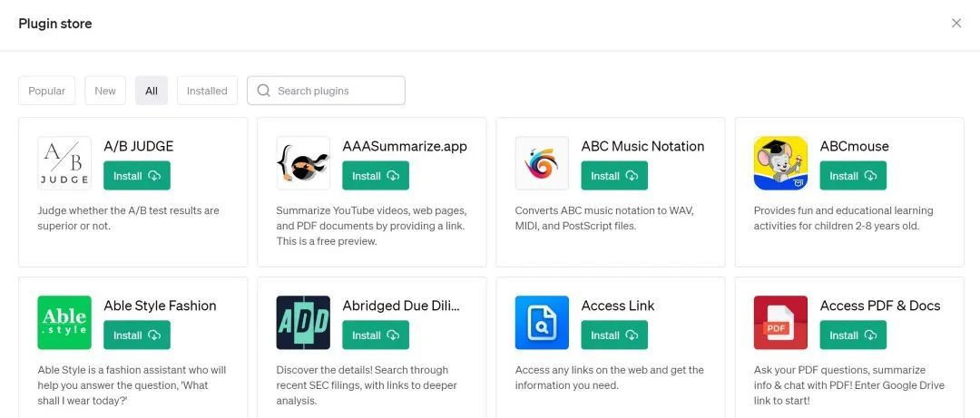
Task: Install the Access Link plugin
Action: point(614,335)
